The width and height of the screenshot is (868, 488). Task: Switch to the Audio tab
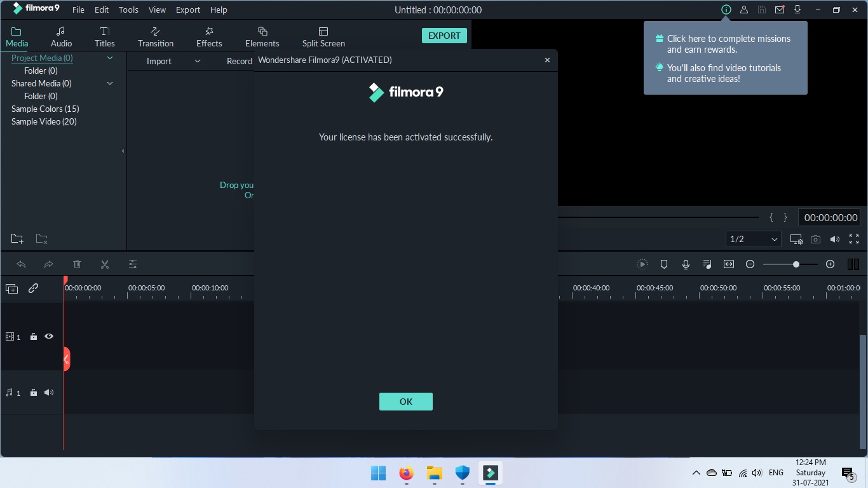(x=61, y=37)
